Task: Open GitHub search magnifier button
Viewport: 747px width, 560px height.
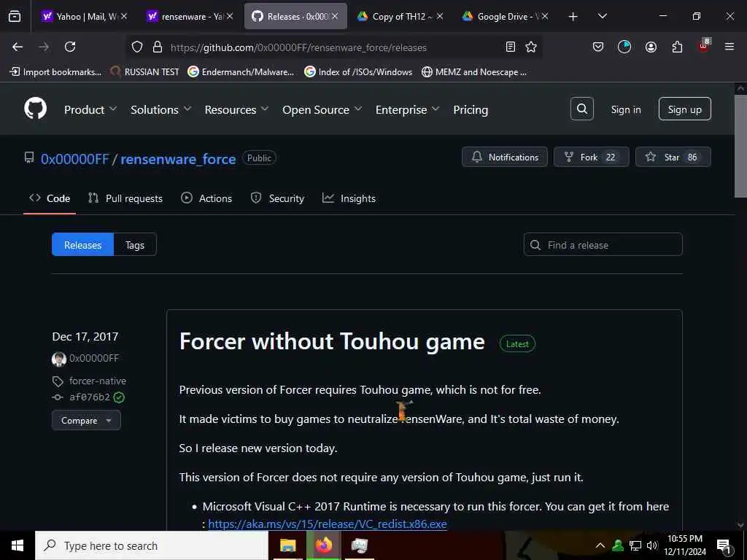Action: coord(581,109)
